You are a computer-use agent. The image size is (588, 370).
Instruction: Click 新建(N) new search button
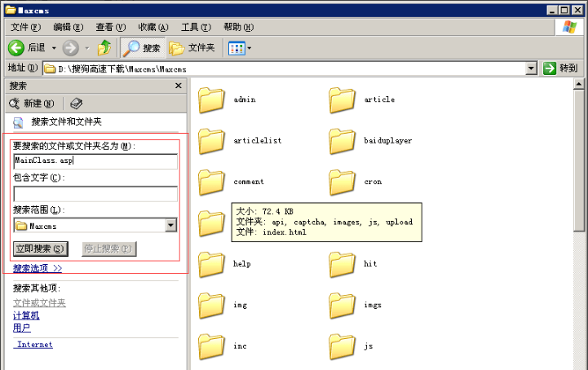(x=32, y=103)
